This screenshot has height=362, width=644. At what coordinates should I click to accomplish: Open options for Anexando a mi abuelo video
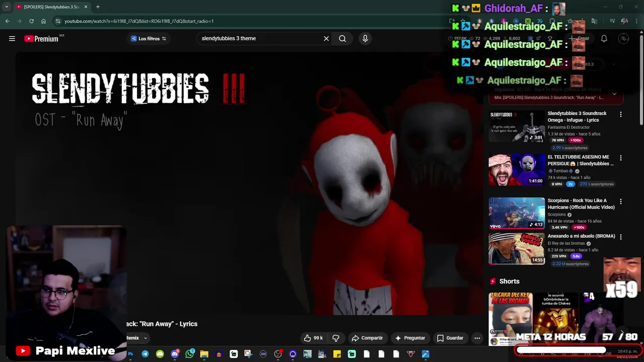tap(620, 237)
